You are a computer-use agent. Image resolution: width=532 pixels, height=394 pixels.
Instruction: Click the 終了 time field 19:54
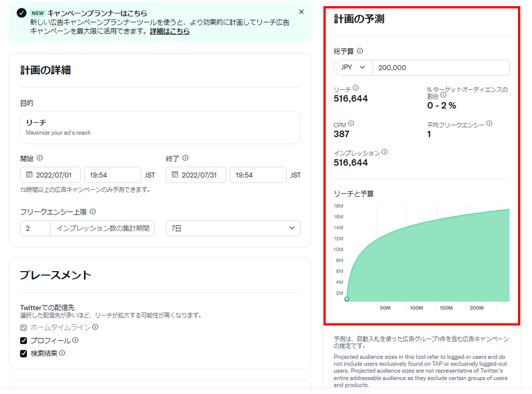tap(258, 175)
